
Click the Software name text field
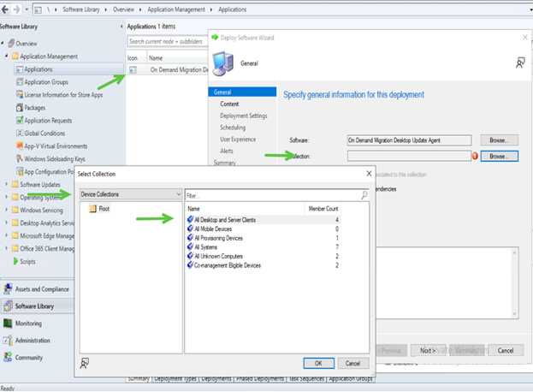point(409,140)
